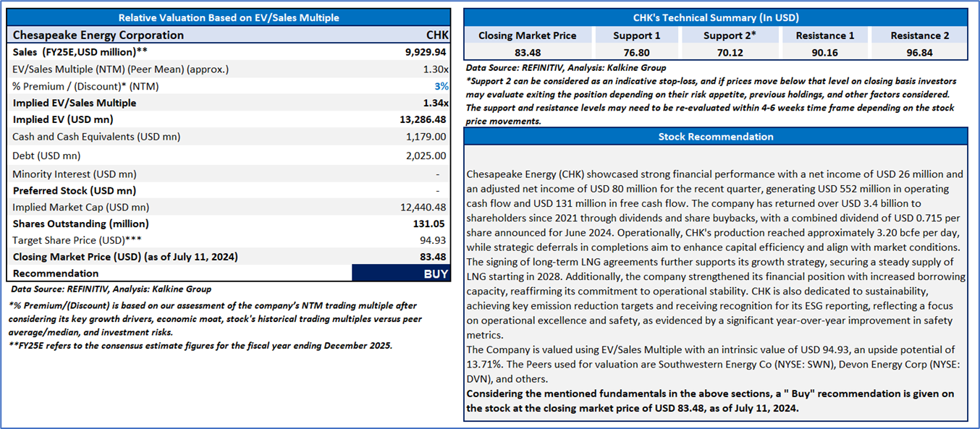Select the Target Share Price value '94.93'
980x429 pixels.
tap(433, 240)
